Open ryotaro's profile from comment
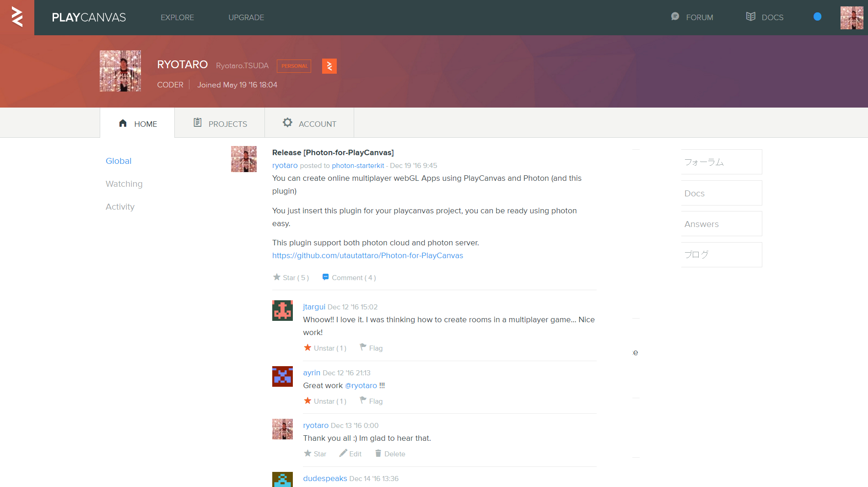The width and height of the screenshot is (868, 487). 316,425
